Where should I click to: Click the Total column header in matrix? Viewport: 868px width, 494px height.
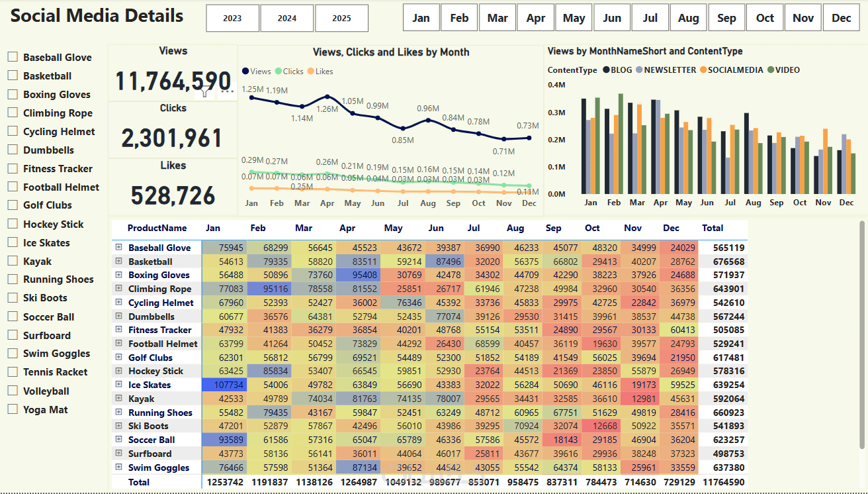(713, 228)
